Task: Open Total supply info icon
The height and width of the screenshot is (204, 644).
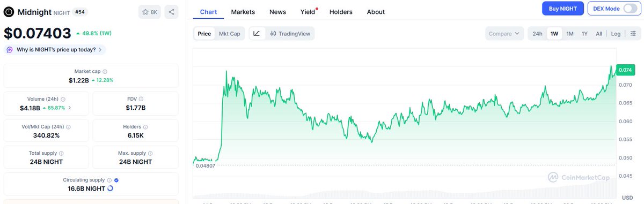Action: [x=61, y=153]
